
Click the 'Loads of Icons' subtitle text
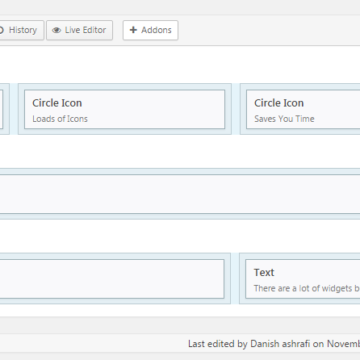(60, 119)
